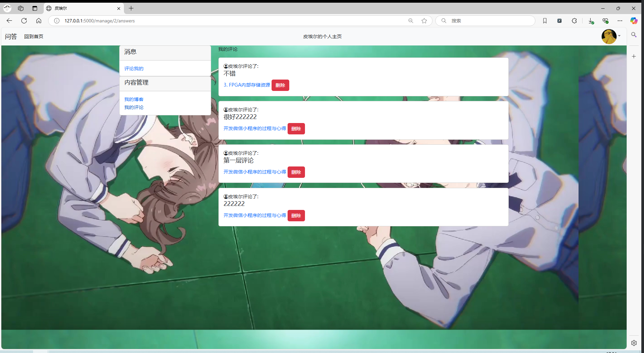644x353 pixels.
Task: Open post link under 很好222222 comment
Action: coord(255,128)
